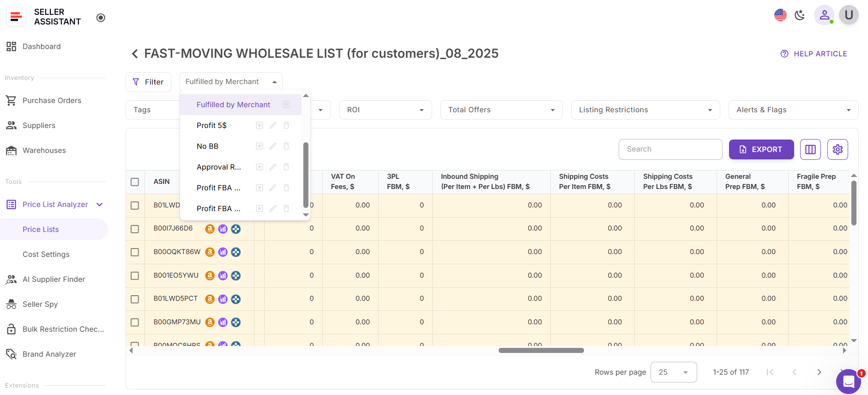
Task: Edit the Profit 5$ preset
Action: 273,125
